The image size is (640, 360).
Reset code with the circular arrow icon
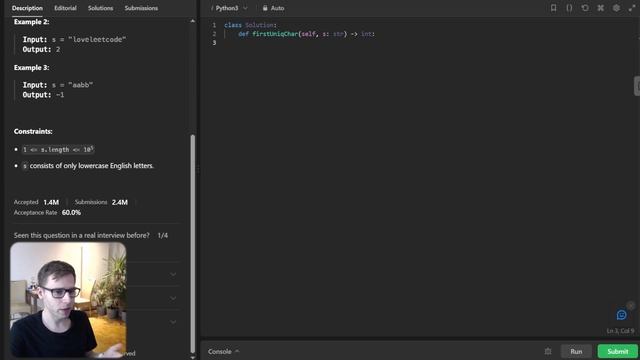tap(585, 8)
